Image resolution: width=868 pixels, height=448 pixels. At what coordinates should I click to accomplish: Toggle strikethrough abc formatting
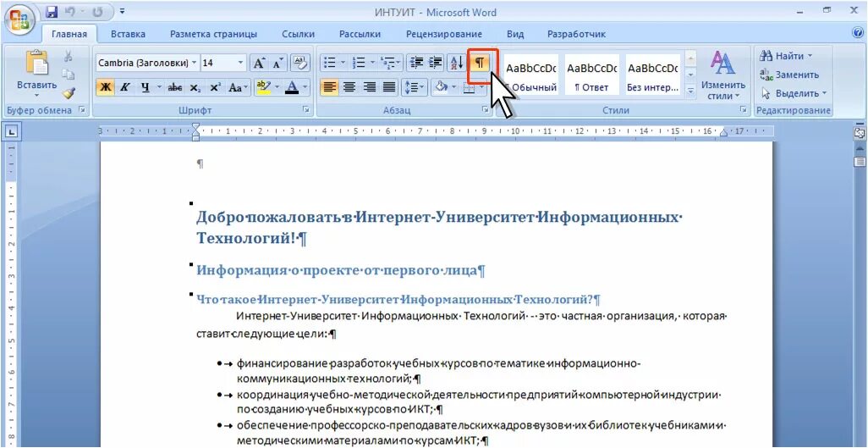click(x=175, y=87)
